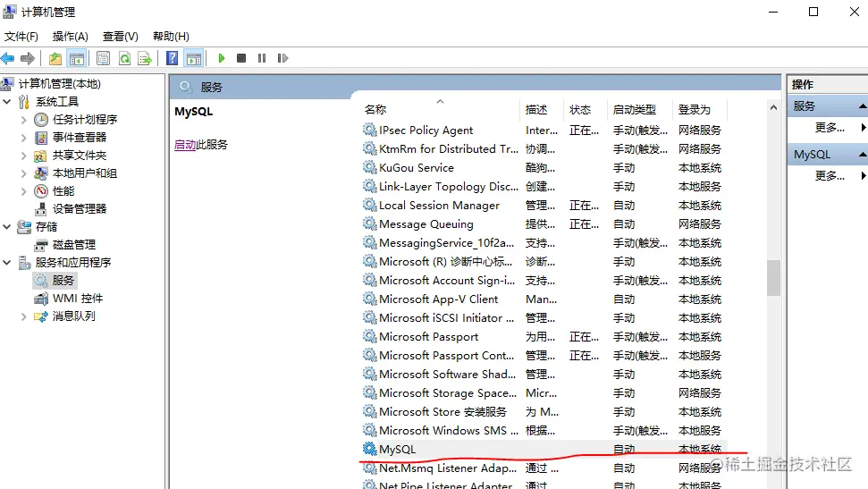
Task: Collapse the 服务和应用程序 tree node
Action: point(7,263)
